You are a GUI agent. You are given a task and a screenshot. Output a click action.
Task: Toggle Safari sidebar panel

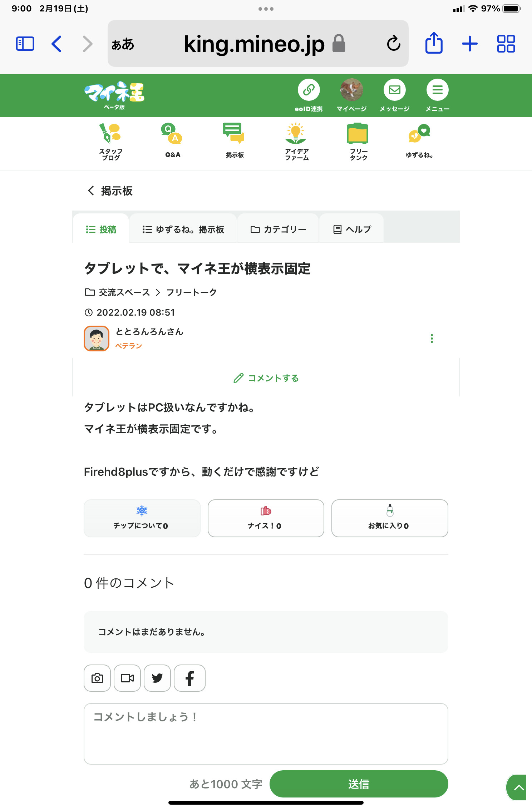tap(25, 44)
